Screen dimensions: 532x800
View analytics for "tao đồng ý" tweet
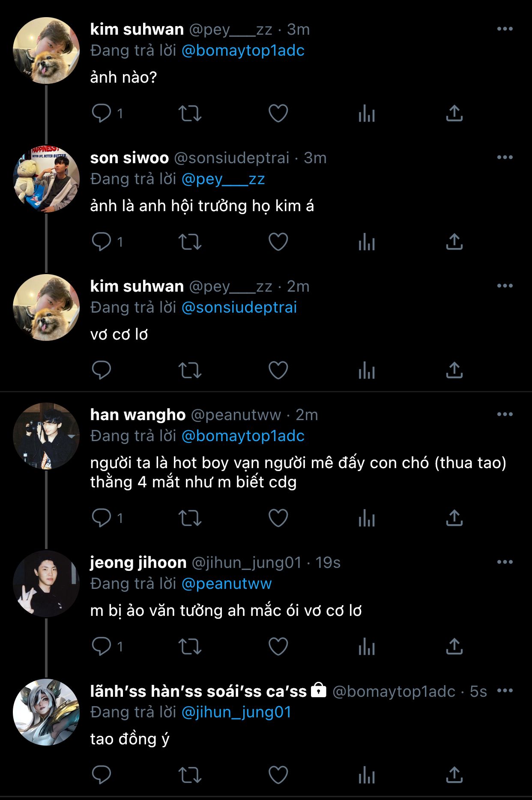(x=366, y=775)
